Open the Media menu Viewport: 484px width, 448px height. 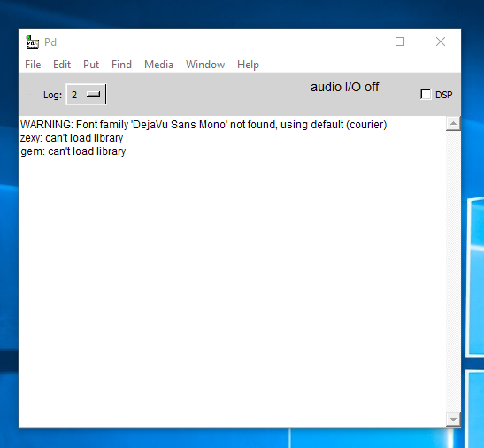coord(158,65)
